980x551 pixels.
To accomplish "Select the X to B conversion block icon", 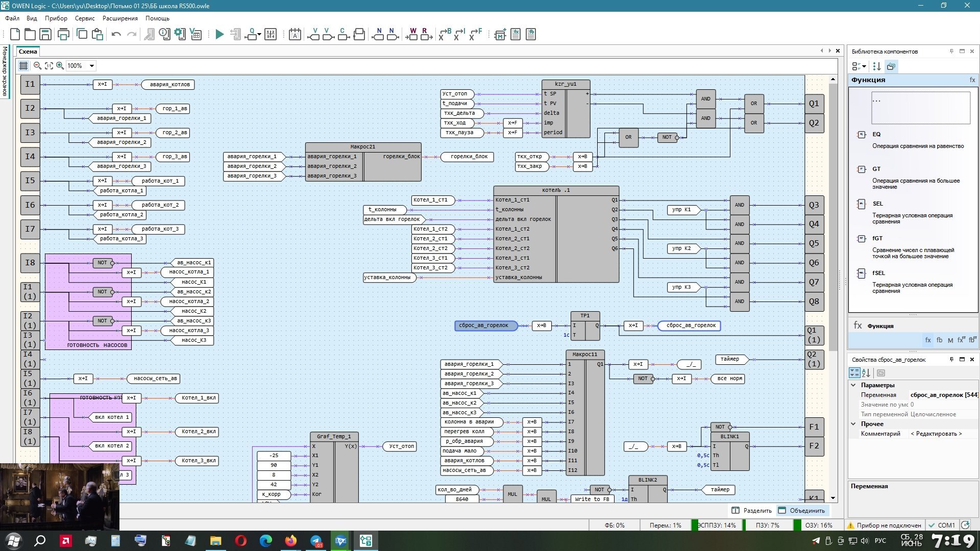I will click(444, 34).
